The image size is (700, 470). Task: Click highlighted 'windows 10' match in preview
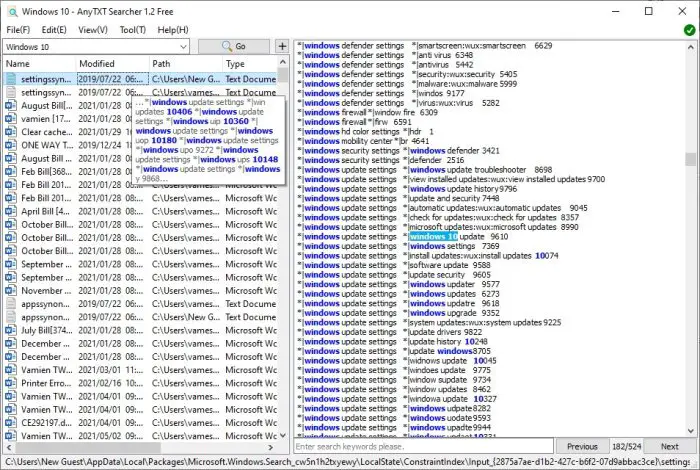pyautogui.click(x=433, y=237)
